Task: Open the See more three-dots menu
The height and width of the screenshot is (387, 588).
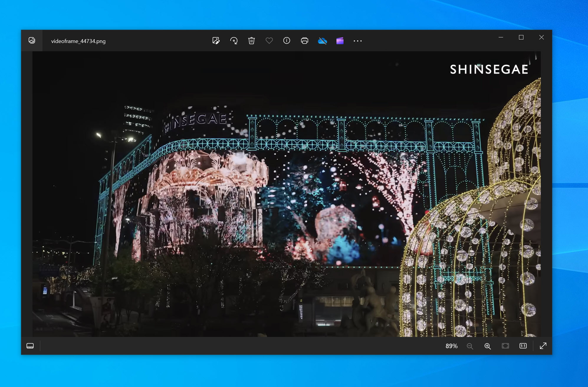Action: [x=358, y=41]
